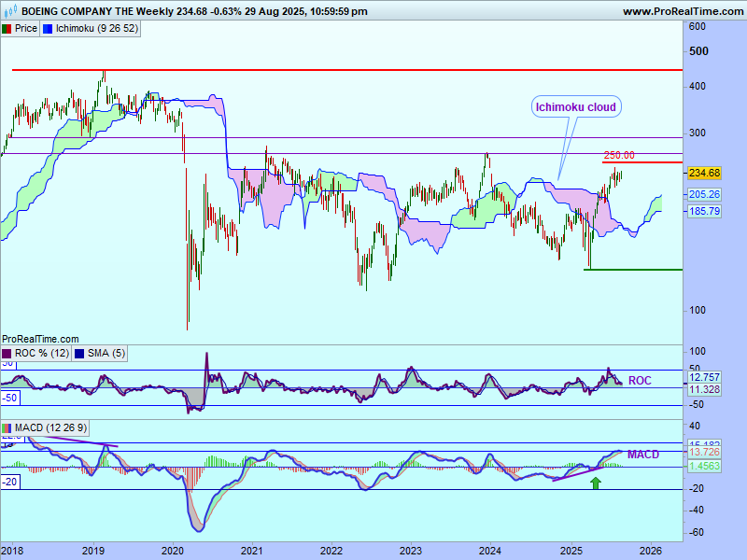The height and width of the screenshot is (560, 747).
Task: Click the 500 price axis label
Action: click(x=698, y=51)
